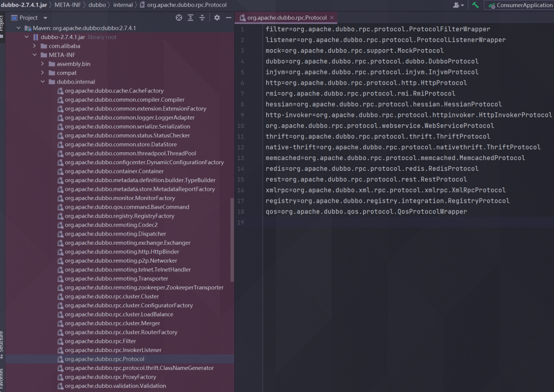Click the Project tree vertical scrollbar
The height and width of the screenshot is (392, 554).
coord(232,240)
